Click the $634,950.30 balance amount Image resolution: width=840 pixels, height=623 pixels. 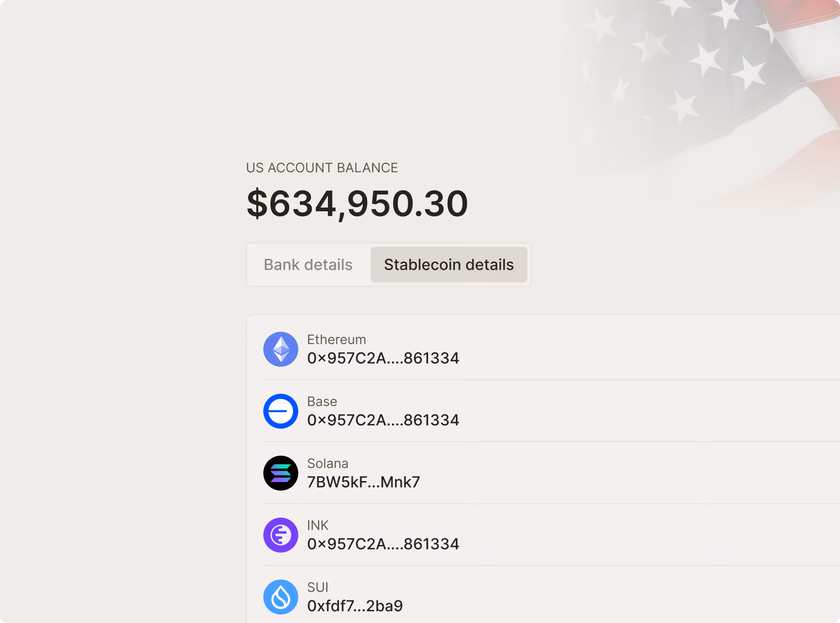[357, 204]
